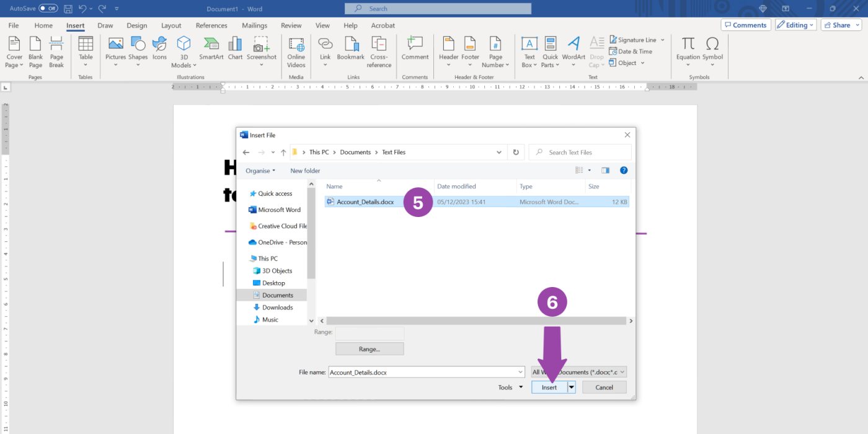Cancel the Insert File dialog

(604, 386)
